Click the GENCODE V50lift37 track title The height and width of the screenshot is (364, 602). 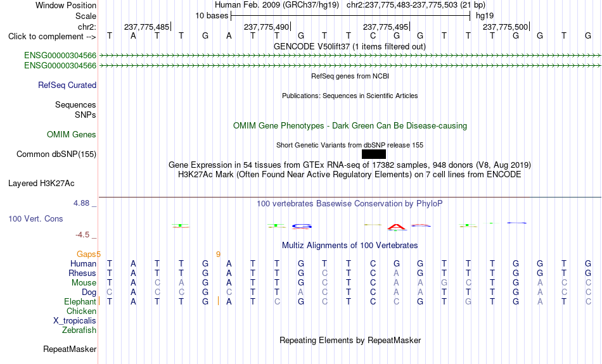click(x=350, y=46)
